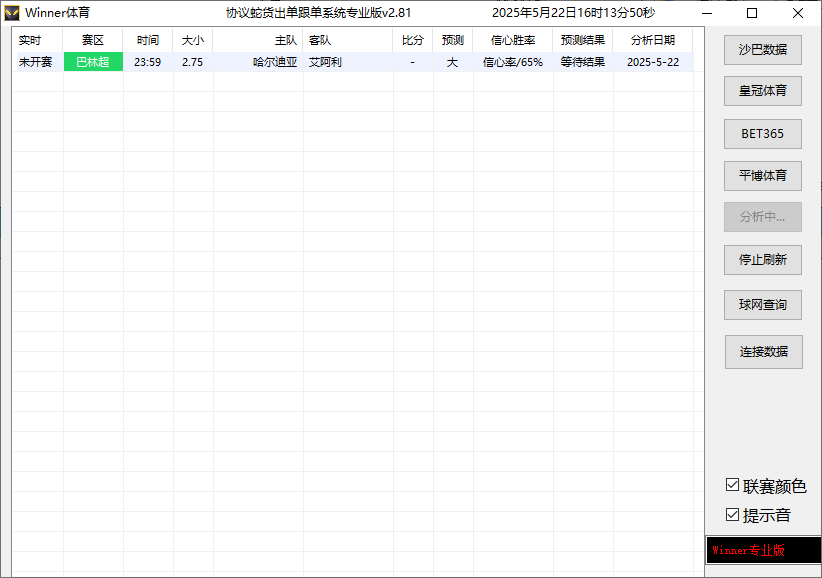Open 球网查询 lookup

click(x=762, y=304)
